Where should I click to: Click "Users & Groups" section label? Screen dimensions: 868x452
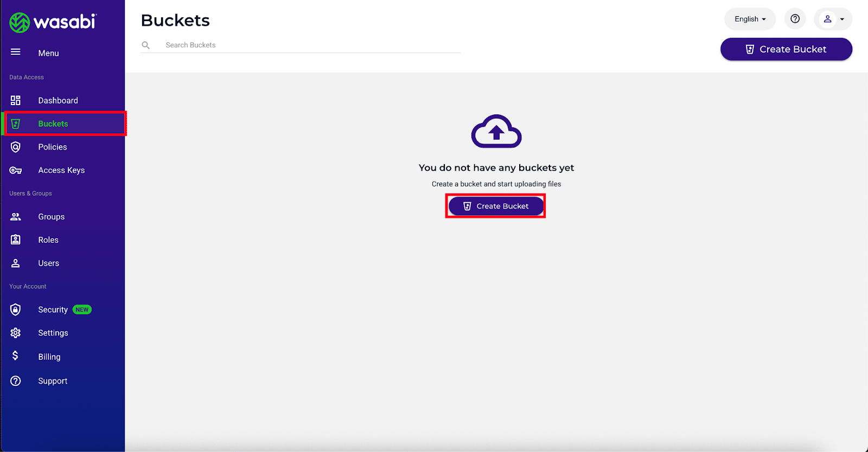pos(30,193)
